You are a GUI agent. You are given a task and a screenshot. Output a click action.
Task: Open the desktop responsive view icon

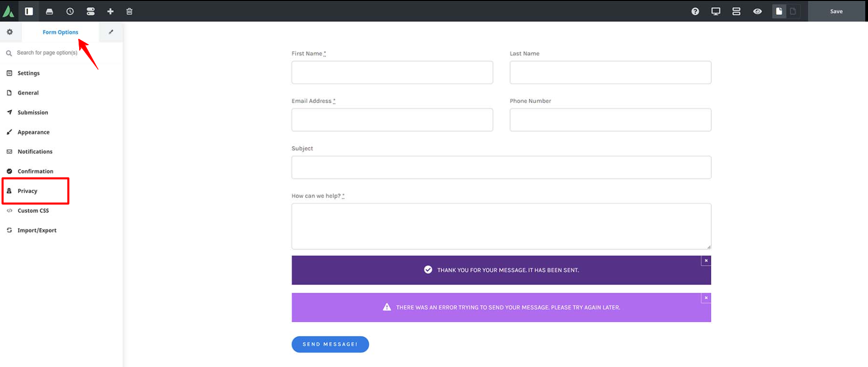715,11
